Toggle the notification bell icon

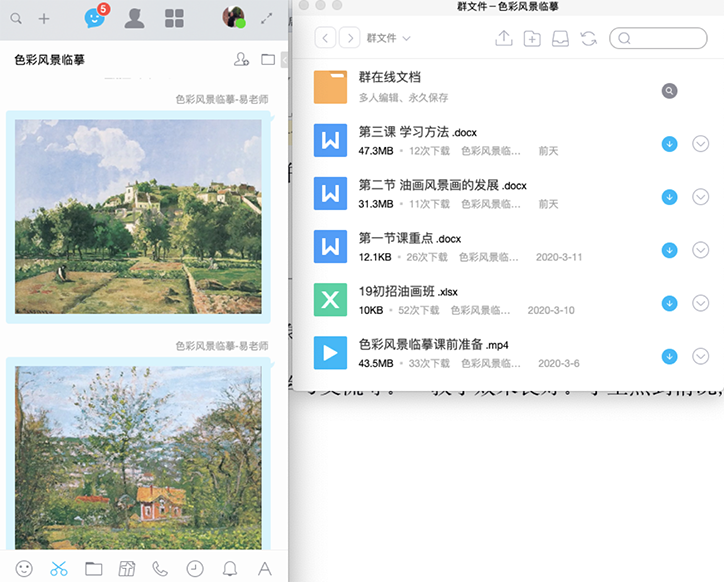(230, 568)
